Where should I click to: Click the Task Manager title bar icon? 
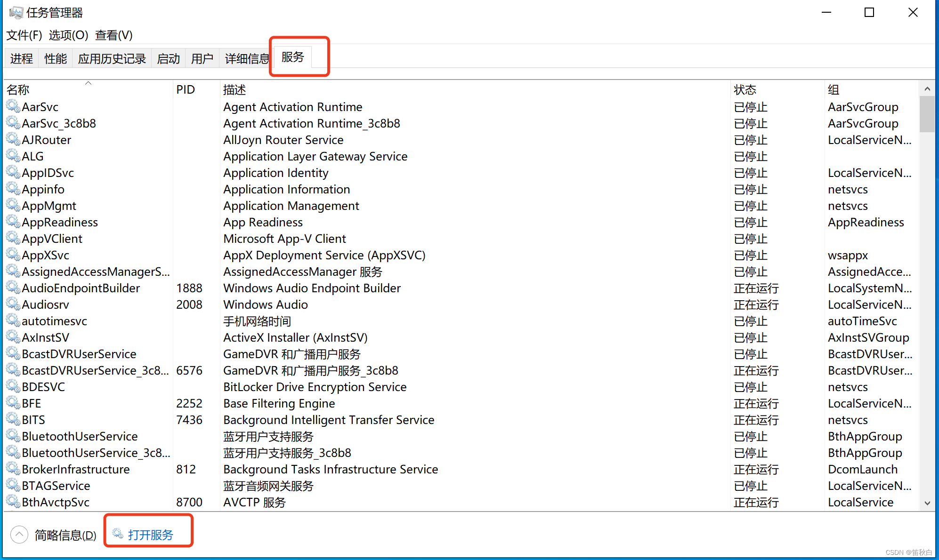pyautogui.click(x=16, y=12)
